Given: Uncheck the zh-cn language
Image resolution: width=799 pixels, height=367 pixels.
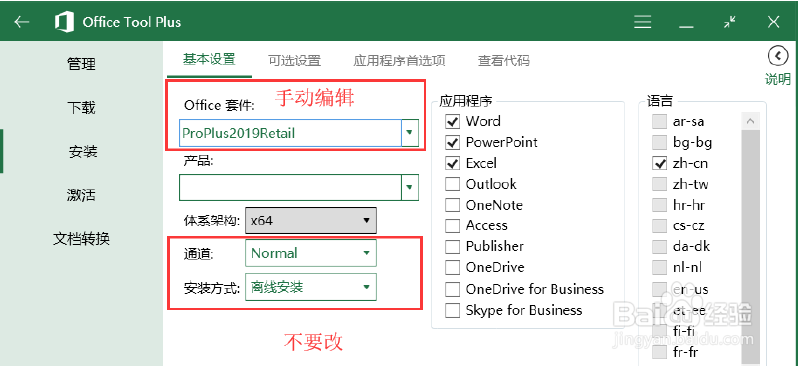Looking at the screenshot, I should point(659,163).
